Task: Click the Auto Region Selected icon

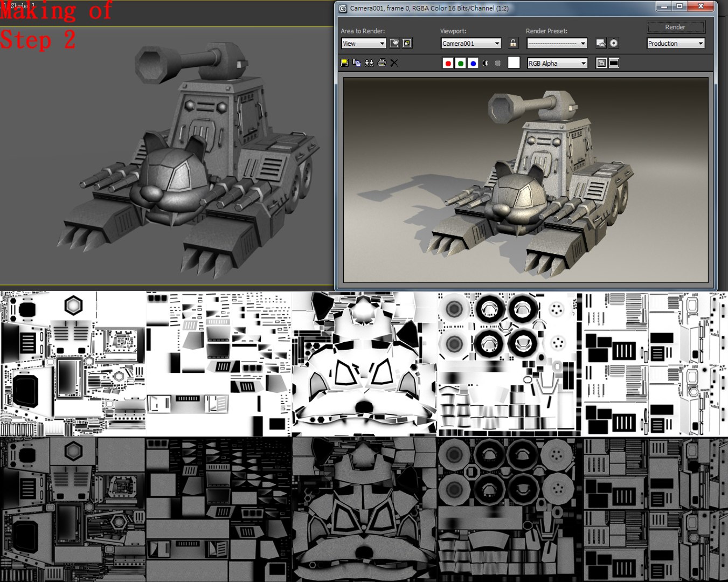Action: (x=407, y=43)
